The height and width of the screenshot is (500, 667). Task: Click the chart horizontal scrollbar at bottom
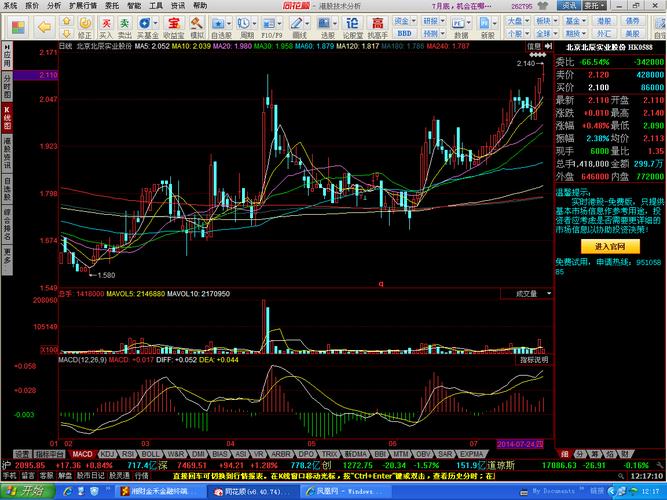(x=300, y=444)
